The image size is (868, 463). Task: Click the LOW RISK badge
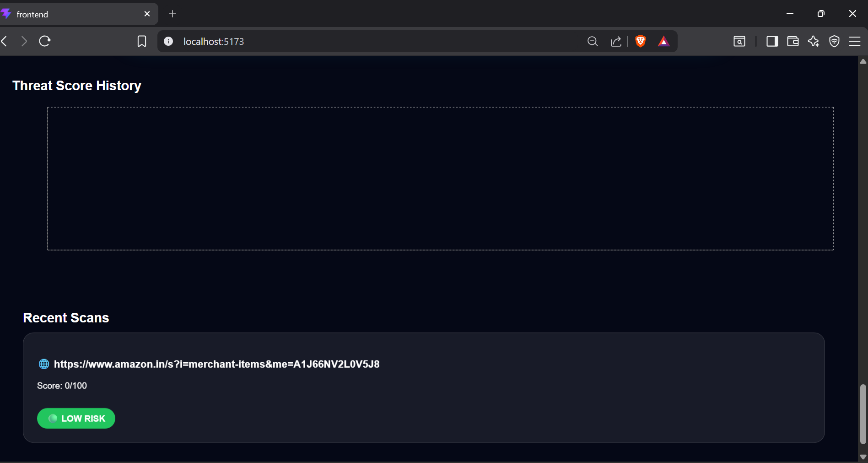pyautogui.click(x=76, y=419)
